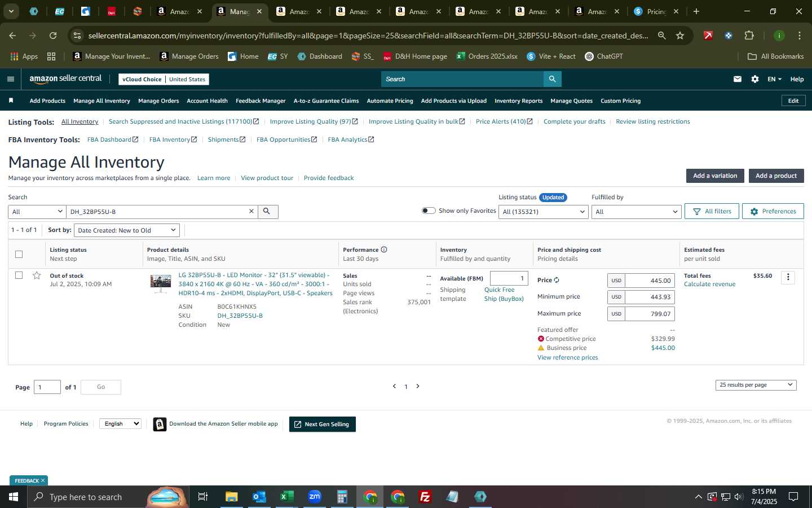Click the Minimum price field 443.93
The width and height of the screenshot is (812, 508).
click(650, 297)
